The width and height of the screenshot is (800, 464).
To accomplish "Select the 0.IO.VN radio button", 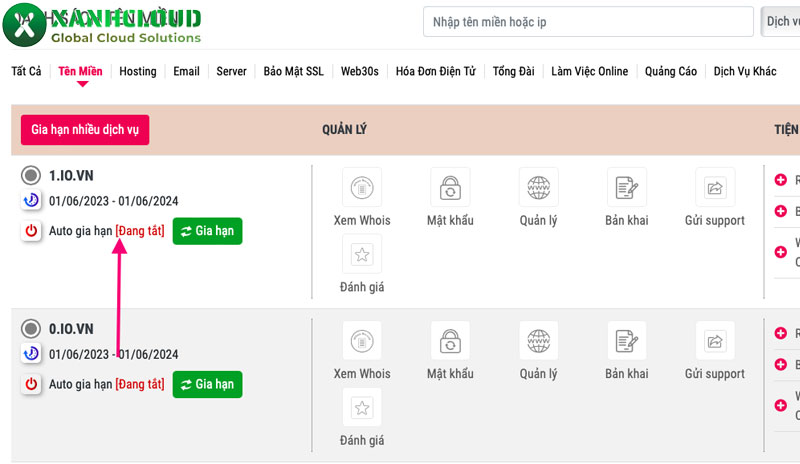I will (x=31, y=330).
